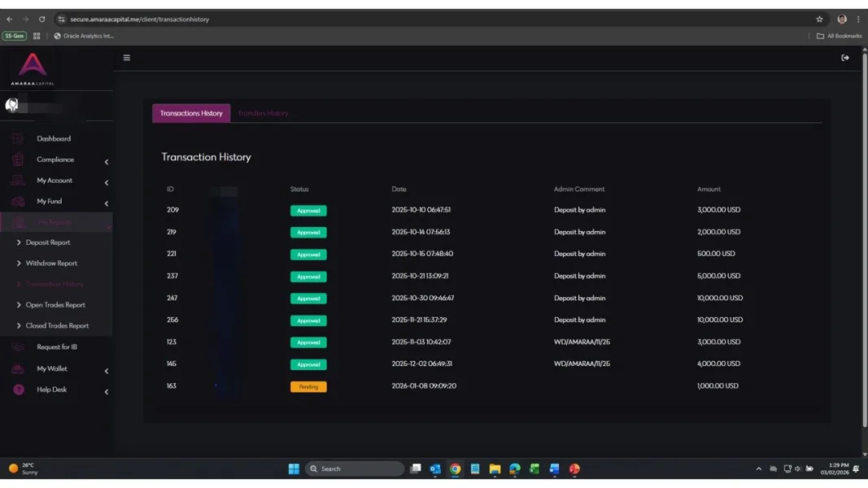Open Dashboard from the sidebar

click(54, 139)
